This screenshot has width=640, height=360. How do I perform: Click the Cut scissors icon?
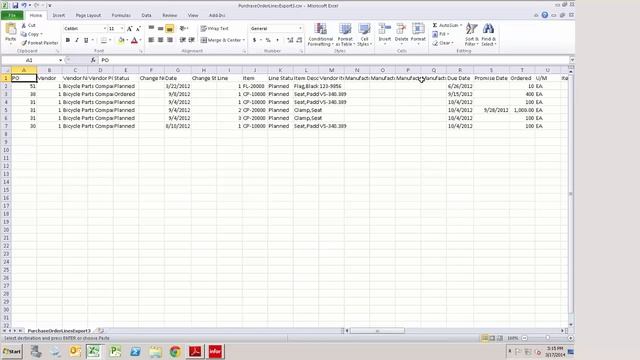point(24,25)
